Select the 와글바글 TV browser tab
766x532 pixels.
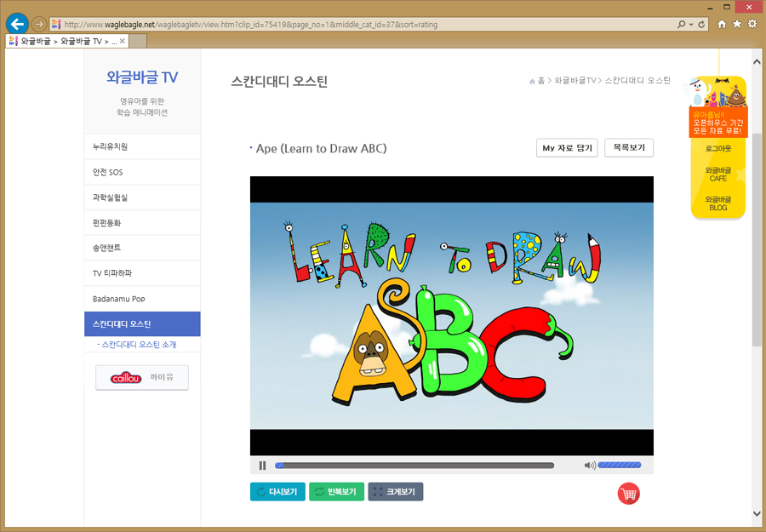(x=67, y=41)
